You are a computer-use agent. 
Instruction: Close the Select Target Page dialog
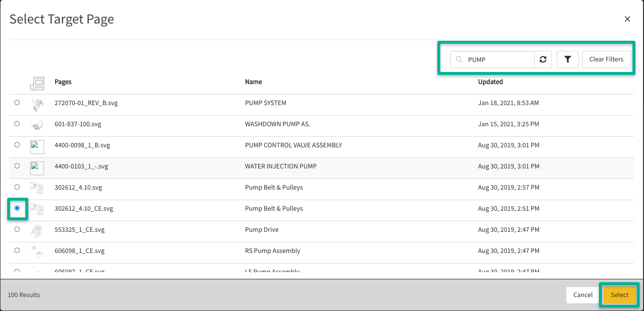tap(627, 19)
